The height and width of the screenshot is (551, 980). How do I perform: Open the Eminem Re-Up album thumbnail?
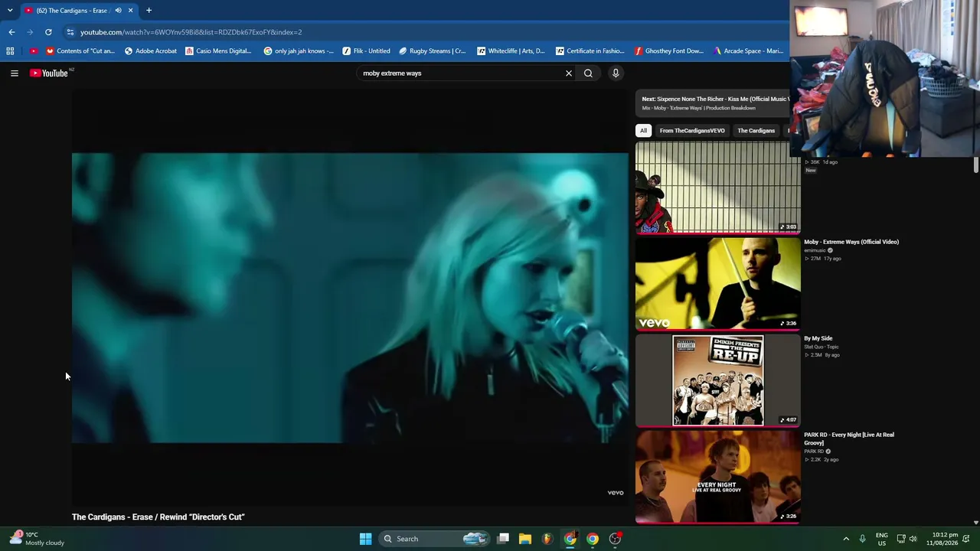click(718, 380)
